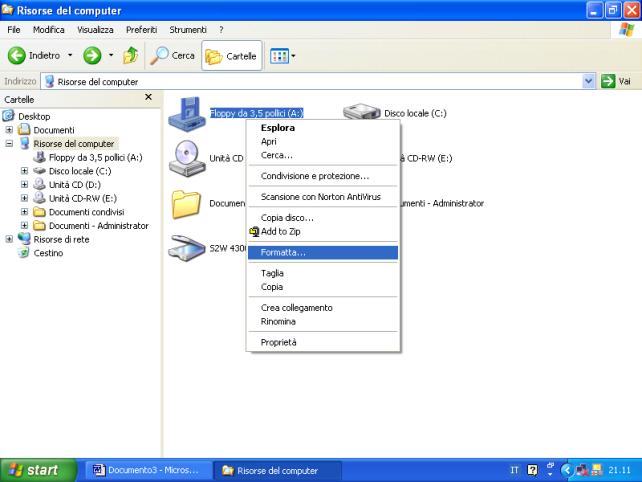
Task: Click the Windows start button
Action: pos(37,470)
